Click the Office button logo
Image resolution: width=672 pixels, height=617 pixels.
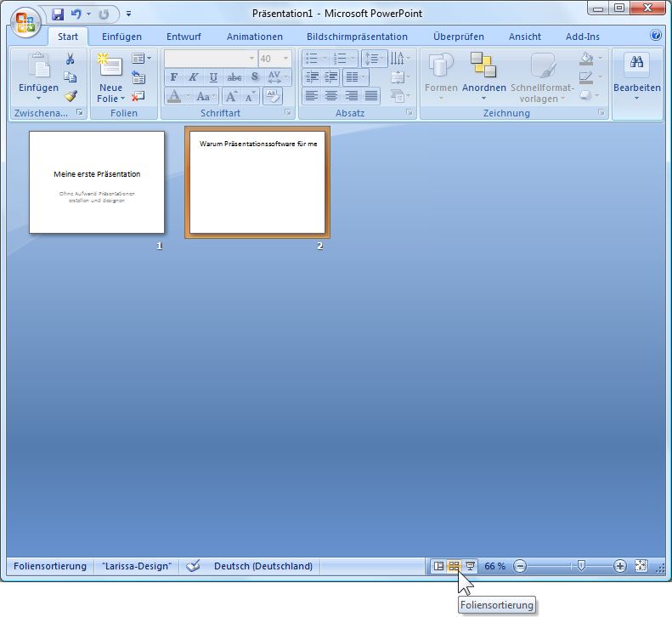pyautogui.click(x=25, y=22)
